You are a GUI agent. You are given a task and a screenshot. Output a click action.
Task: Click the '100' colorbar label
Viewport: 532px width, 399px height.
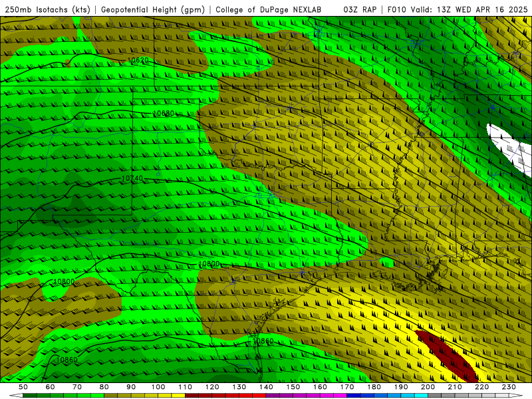158,387
